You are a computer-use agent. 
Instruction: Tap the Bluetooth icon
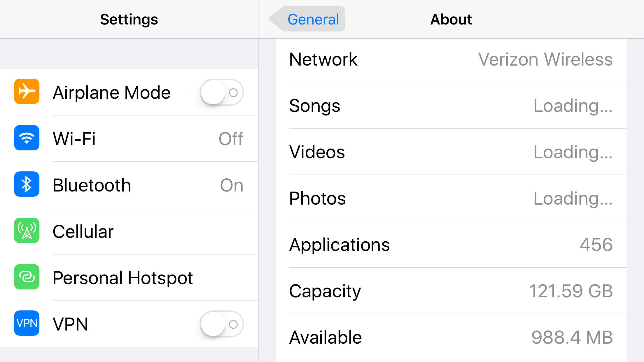[26, 184]
